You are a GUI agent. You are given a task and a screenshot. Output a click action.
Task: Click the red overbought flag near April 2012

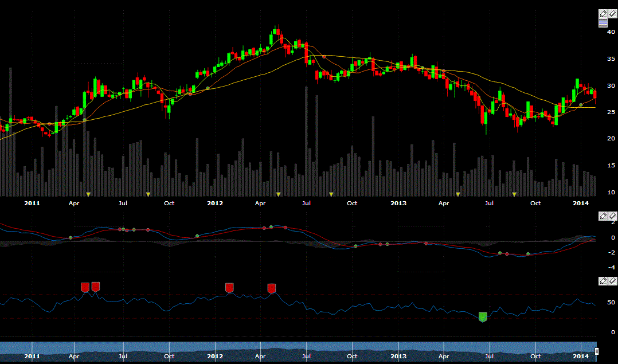coord(272,289)
